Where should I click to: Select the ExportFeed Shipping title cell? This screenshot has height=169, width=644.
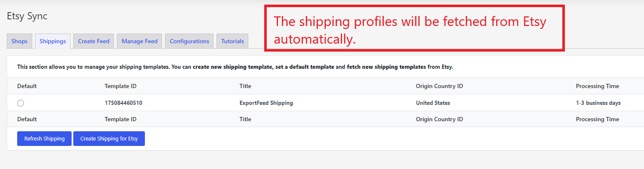pos(266,103)
